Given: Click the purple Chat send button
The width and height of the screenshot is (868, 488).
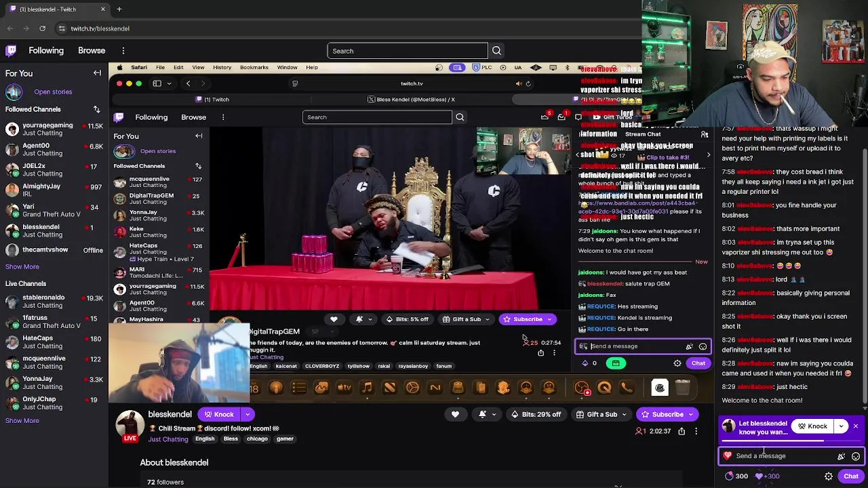Looking at the screenshot, I should [x=851, y=476].
